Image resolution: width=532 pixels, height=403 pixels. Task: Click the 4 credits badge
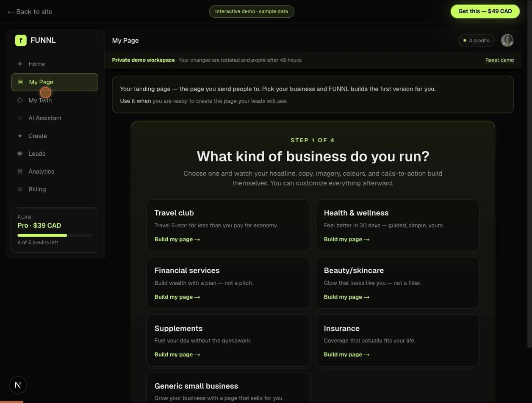[x=477, y=41]
